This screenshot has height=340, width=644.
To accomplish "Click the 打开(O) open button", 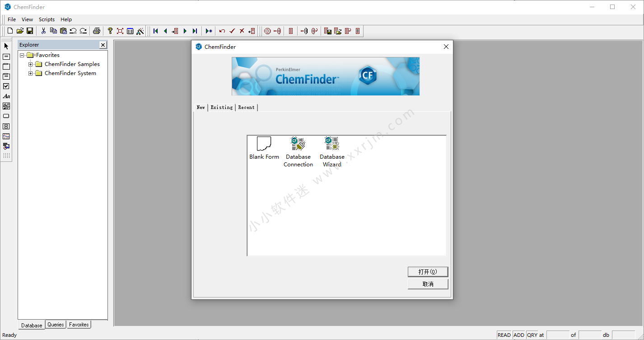I will (x=428, y=272).
